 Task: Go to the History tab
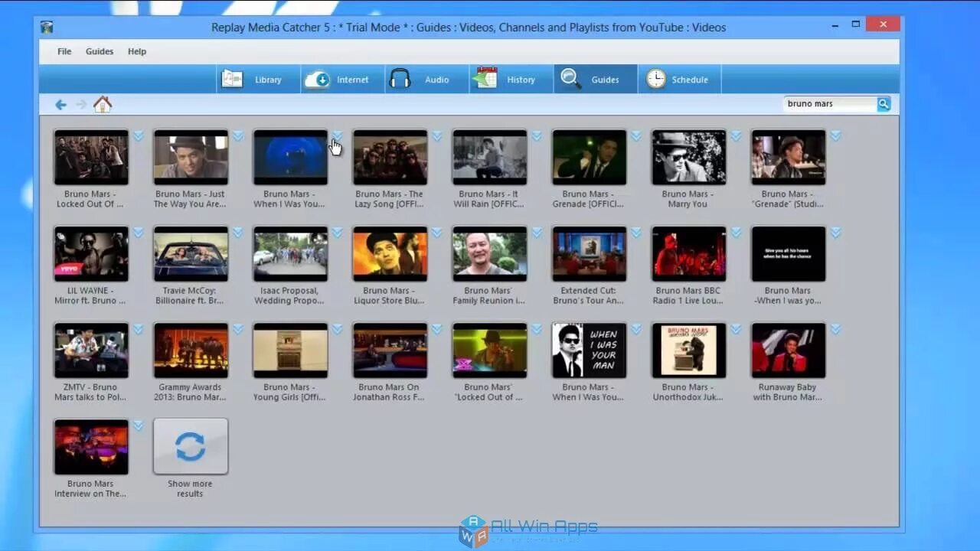511,79
